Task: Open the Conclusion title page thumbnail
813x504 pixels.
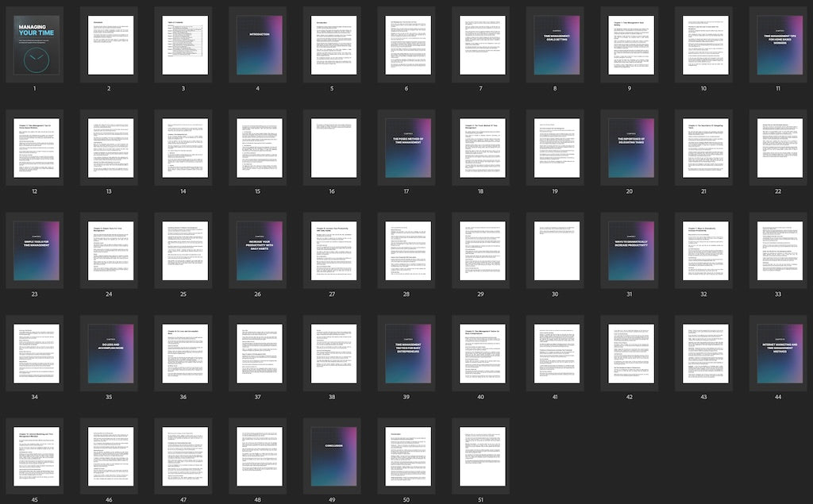Action: tap(333, 456)
